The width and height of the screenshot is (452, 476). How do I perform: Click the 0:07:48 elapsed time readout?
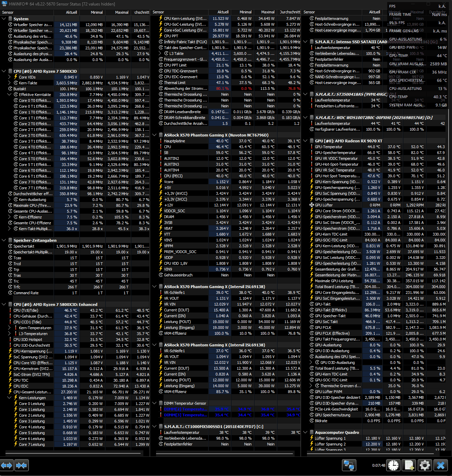379,465
